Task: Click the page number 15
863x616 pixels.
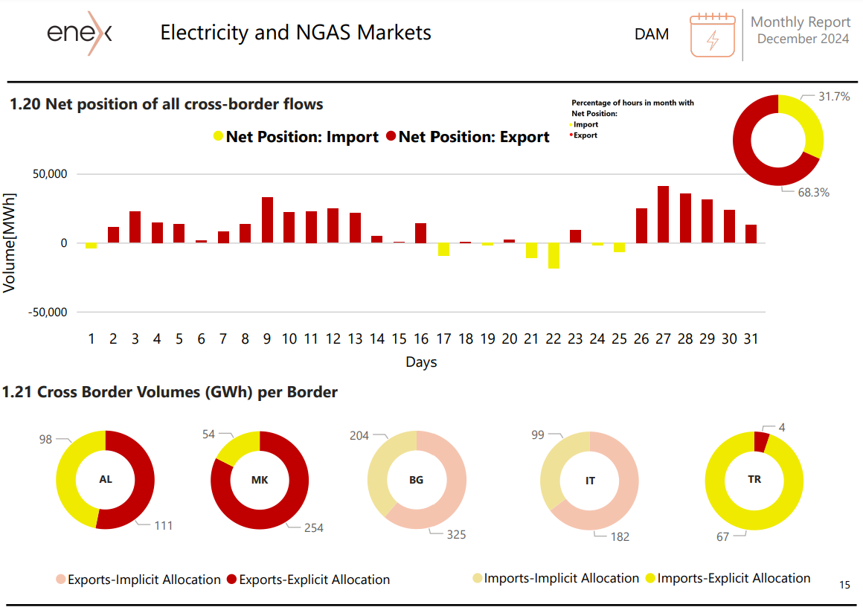Action: [x=845, y=585]
